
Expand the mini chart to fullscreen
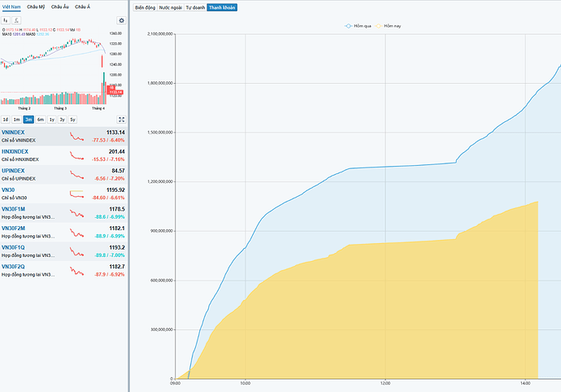click(x=121, y=119)
